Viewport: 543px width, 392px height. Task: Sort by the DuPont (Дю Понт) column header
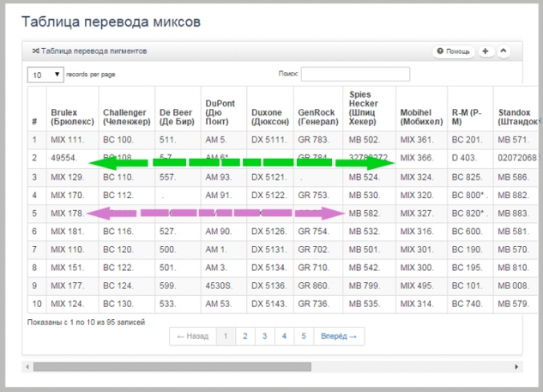pyautogui.click(x=224, y=109)
